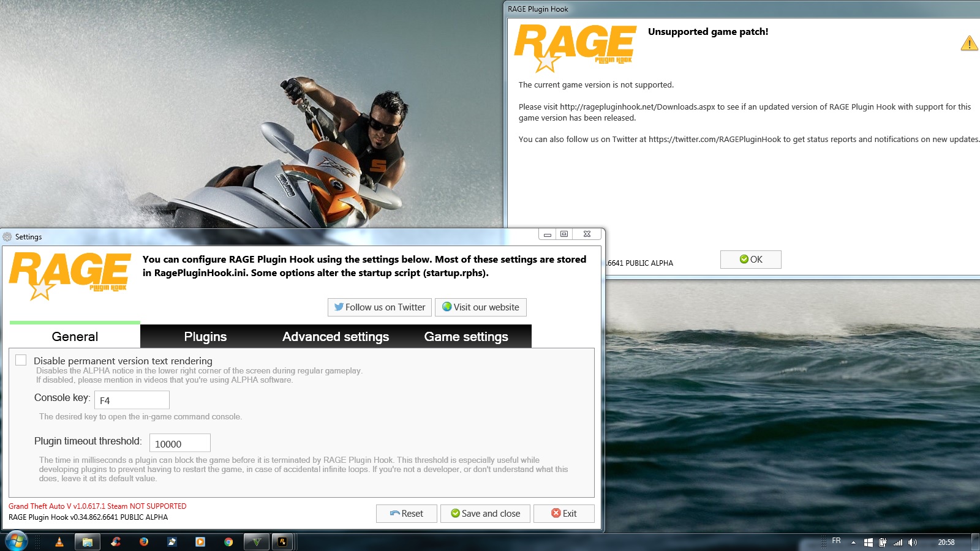Screen dimensions: 980x551
Task: Click the 'RAGE Plugin Hook' dialog title bar text
Action: point(538,9)
